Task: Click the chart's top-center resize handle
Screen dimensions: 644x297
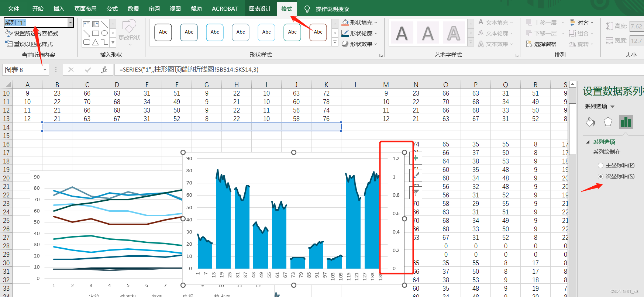Action: (x=294, y=152)
